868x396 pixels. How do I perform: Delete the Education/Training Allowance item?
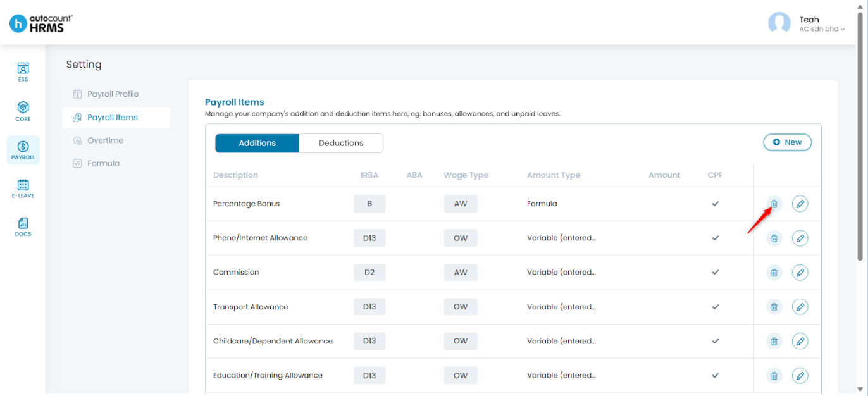774,376
